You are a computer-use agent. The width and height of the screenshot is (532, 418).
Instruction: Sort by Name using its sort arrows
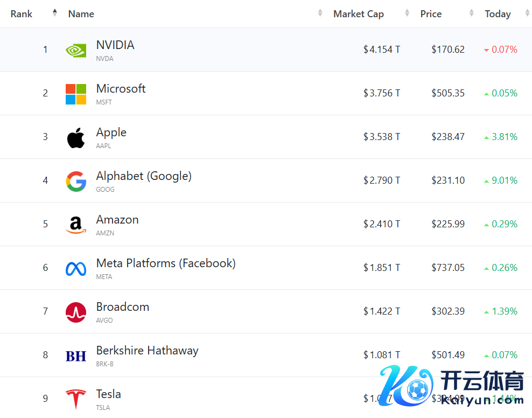320,13
